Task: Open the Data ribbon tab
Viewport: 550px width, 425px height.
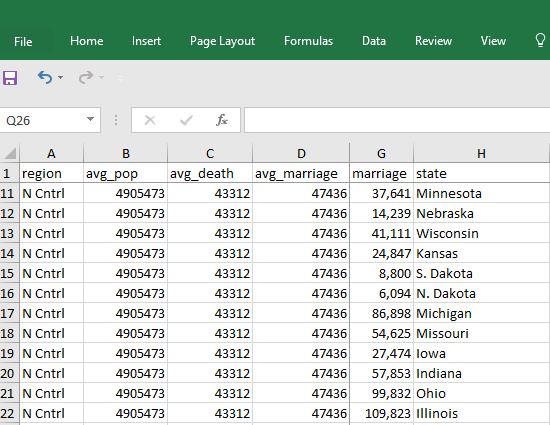Action: click(374, 41)
